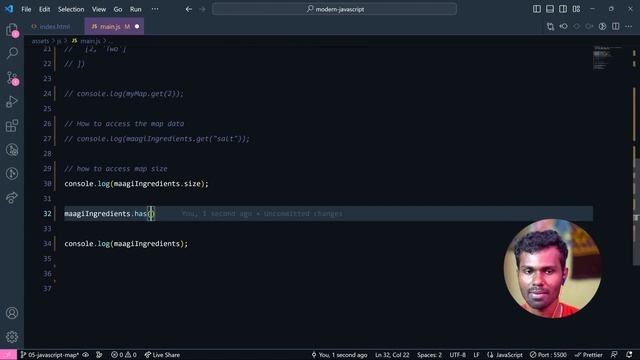Go forward with the right arrow
Screen dimensions: 640x360
pyautogui.click(x=202, y=9)
